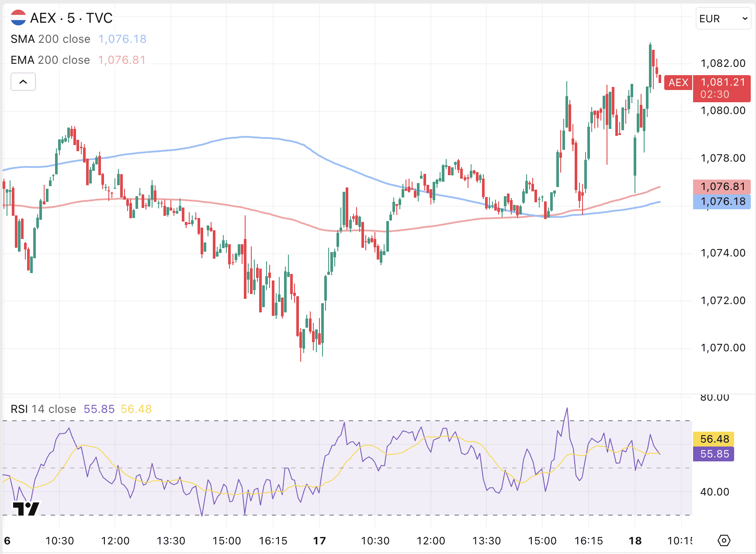Click the 1,070.00 price axis label
This screenshot has height=554, width=756.
tap(723, 348)
